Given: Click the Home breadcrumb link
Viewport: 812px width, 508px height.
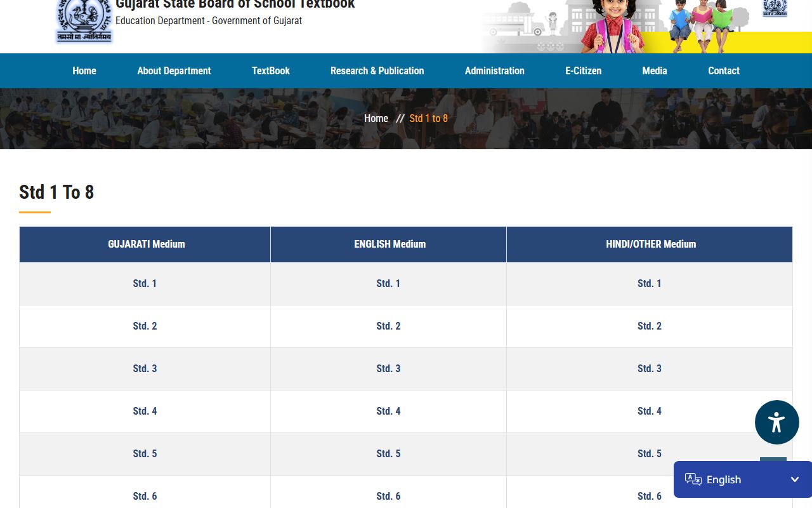Looking at the screenshot, I should tap(376, 118).
